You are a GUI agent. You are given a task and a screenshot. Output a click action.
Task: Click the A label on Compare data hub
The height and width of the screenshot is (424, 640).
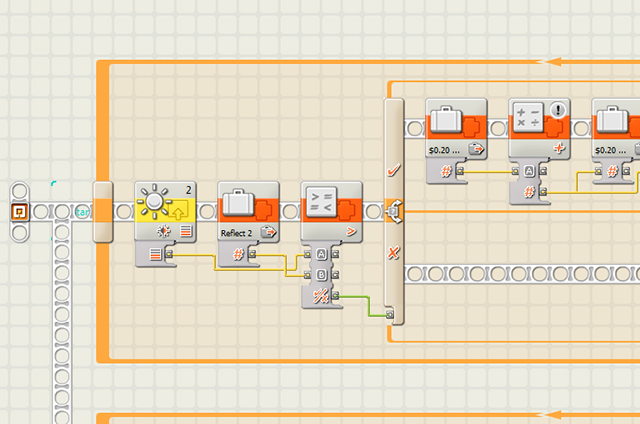pyautogui.click(x=321, y=255)
